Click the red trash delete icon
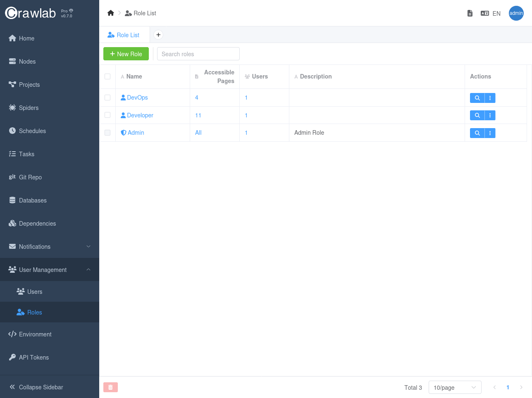The image size is (532, 398). coord(110,387)
